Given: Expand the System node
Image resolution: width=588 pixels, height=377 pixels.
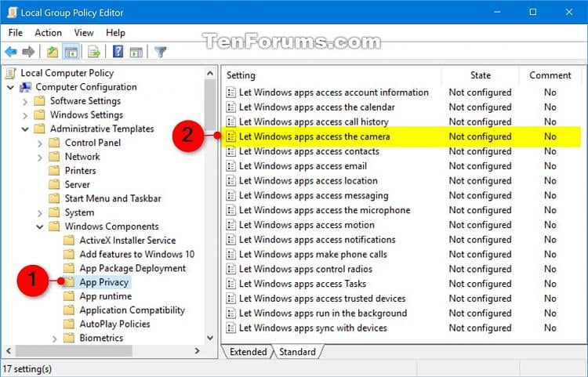Looking at the screenshot, I should [x=40, y=213].
